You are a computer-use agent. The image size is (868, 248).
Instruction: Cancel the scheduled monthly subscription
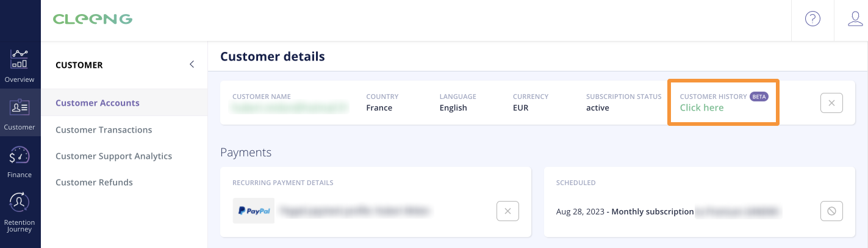click(x=831, y=211)
